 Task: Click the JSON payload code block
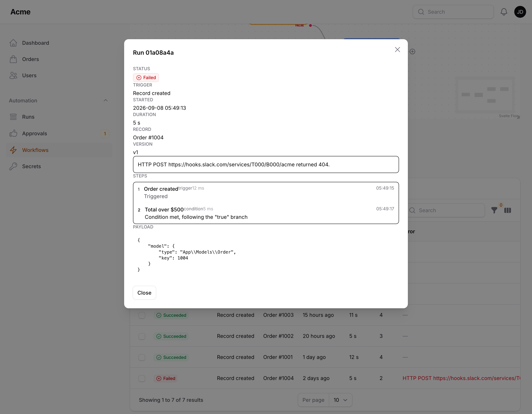coord(266,255)
